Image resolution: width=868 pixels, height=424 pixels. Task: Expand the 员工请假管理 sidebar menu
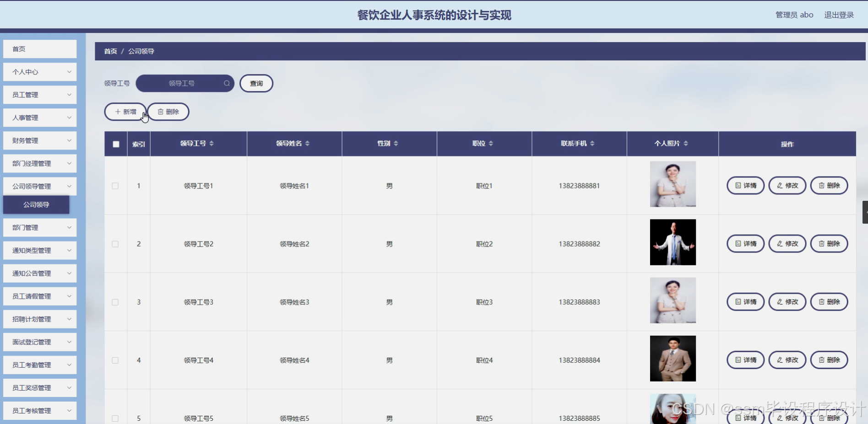click(x=40, y=296)
